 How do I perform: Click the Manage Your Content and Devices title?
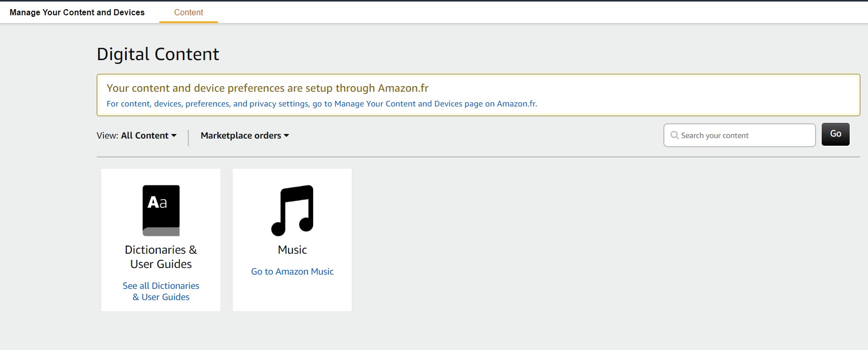[77, 12]
